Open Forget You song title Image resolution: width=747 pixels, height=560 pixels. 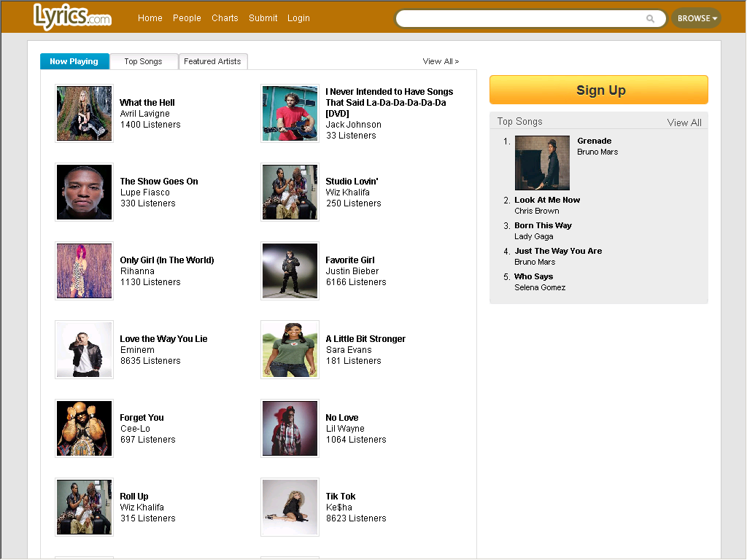tap(142, 418)
